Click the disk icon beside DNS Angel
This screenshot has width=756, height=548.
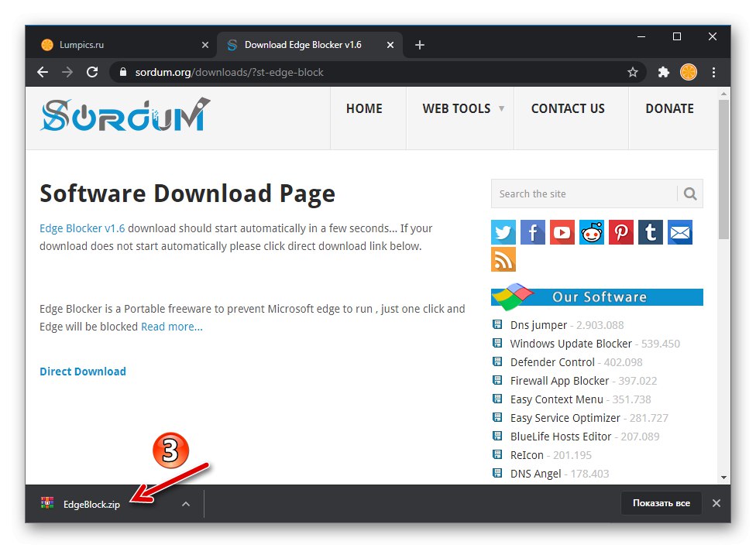[x=497, y=473]
